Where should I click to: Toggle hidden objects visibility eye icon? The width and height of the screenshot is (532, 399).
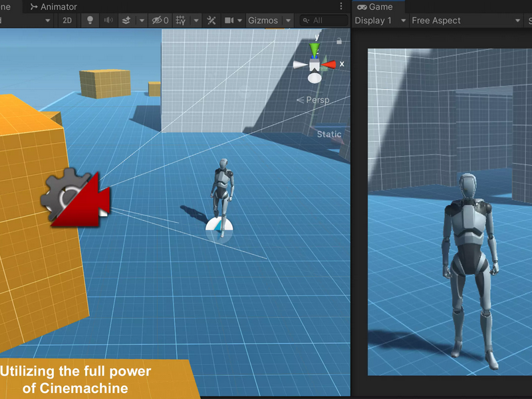point(160,21)
